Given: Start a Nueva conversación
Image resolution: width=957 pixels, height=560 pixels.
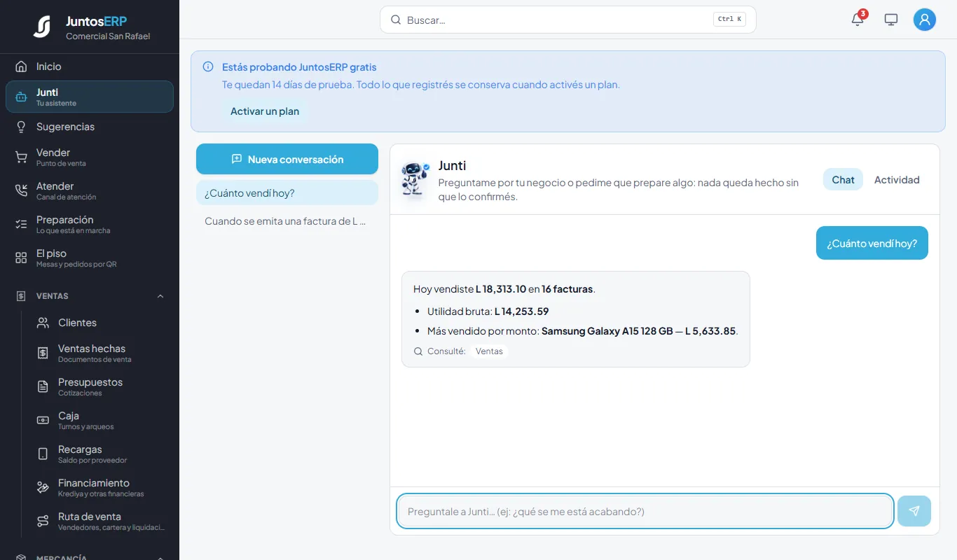Looking at the screenshot, I should 287,159.
